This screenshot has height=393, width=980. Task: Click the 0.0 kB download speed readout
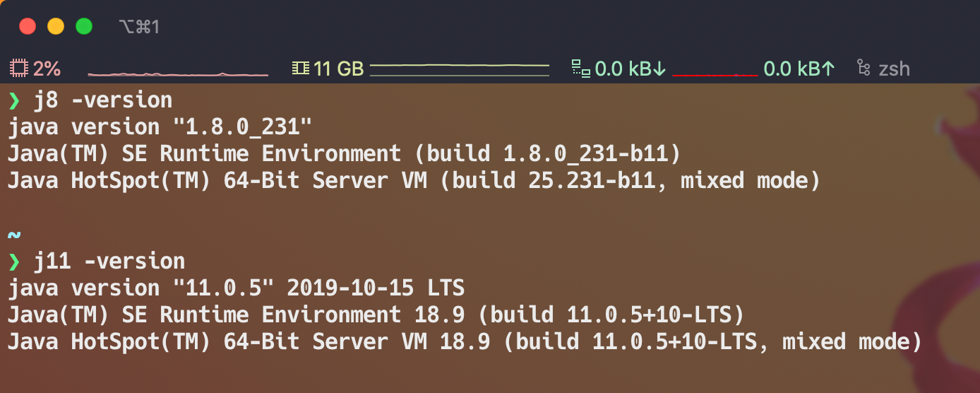point(631,69)
